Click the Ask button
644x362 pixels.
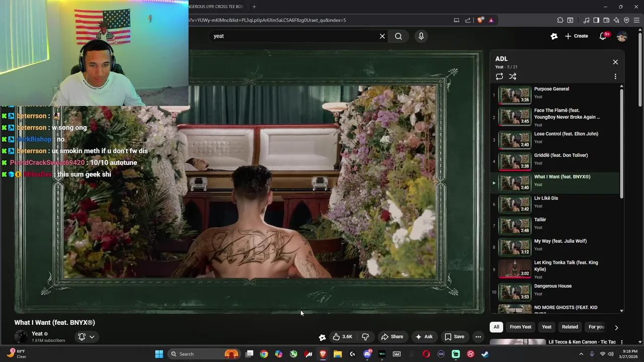(x=424, y=337)
